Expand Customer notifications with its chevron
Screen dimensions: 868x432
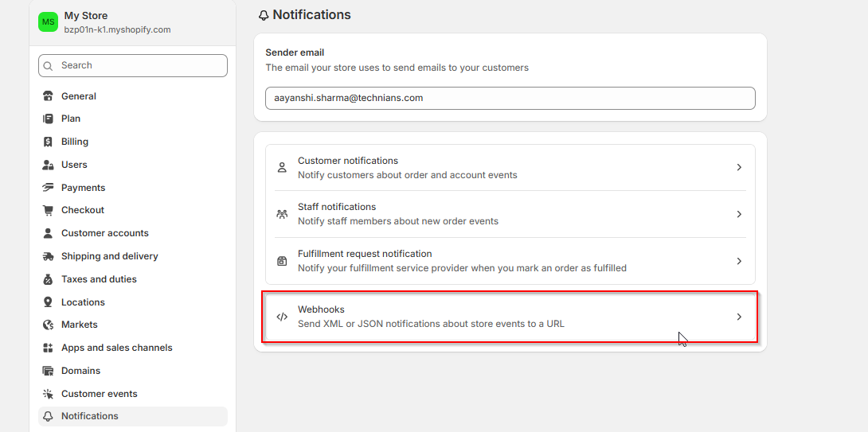tap(739, 168)
